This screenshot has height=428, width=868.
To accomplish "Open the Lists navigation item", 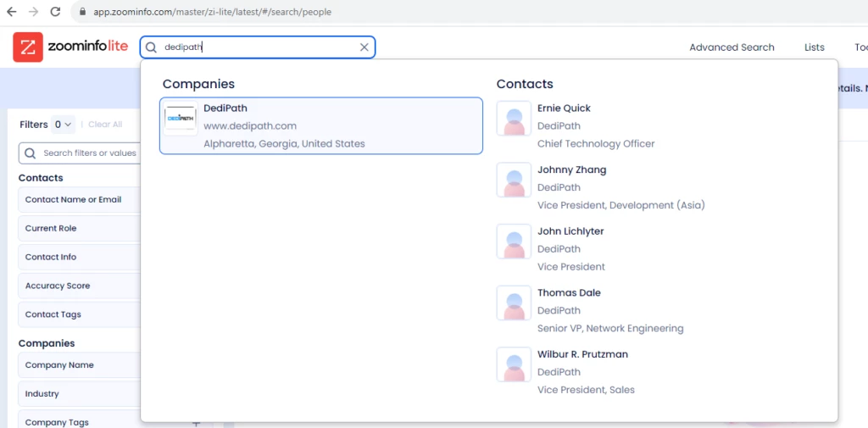I will click(x=814, y=47).
